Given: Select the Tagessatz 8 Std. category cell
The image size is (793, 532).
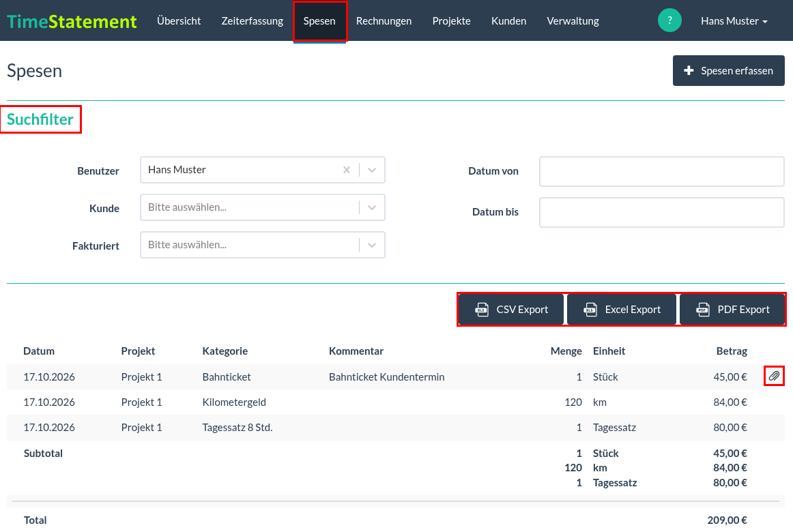Looking at the screenshot, I should coord(237,428).
